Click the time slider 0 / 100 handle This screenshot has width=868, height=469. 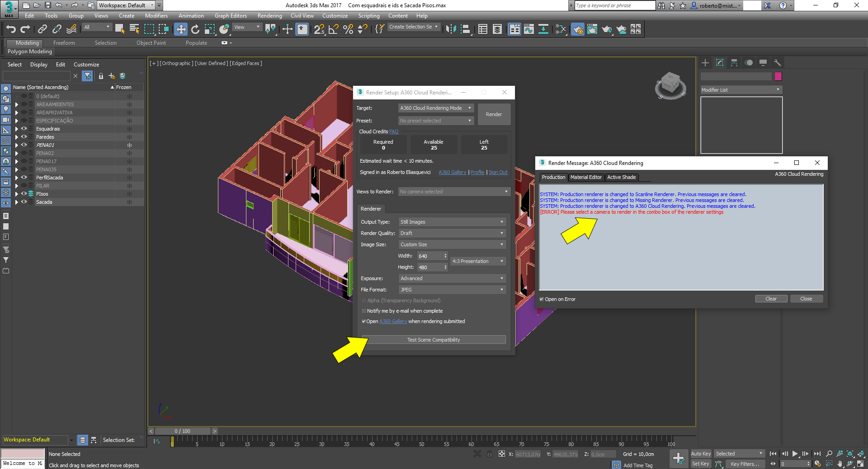point(183,431)
